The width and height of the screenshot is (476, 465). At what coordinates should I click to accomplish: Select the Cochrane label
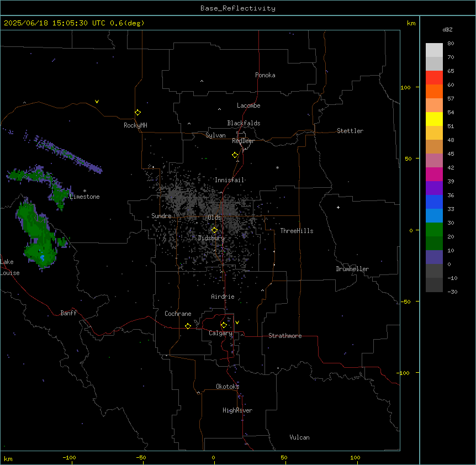(178, 314)
